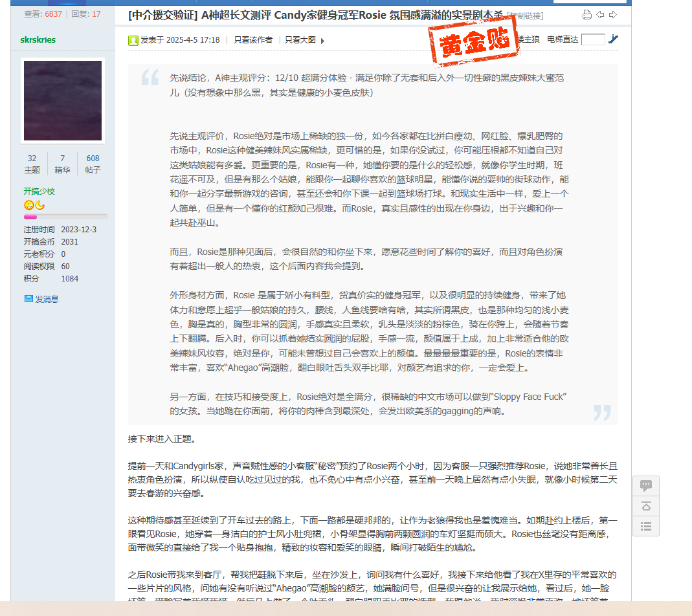Click the green poster icon before 发表于

pos(133,40)
